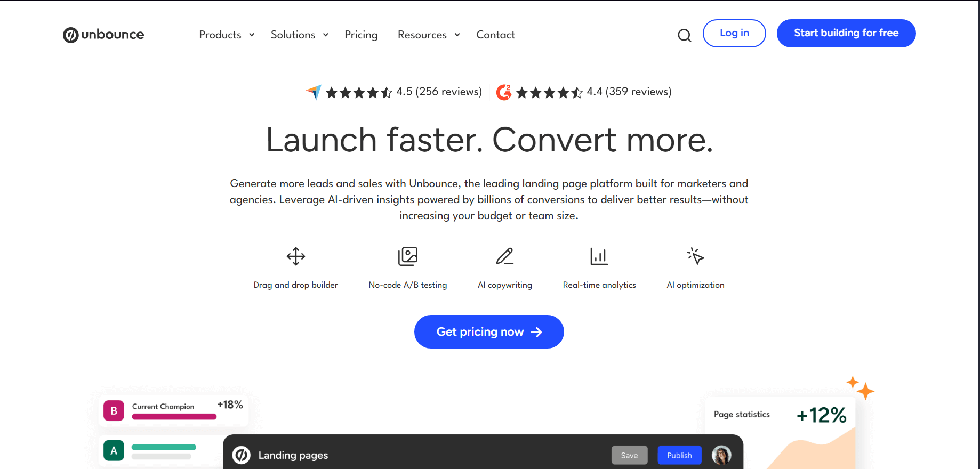Click the G2 star rating icons
Viewport: 980px width, 469px height.
(x=549, y=93)
